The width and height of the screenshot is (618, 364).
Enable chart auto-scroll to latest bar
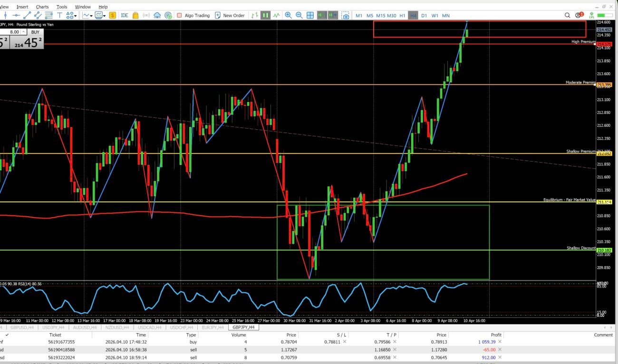tap(322, 15)
